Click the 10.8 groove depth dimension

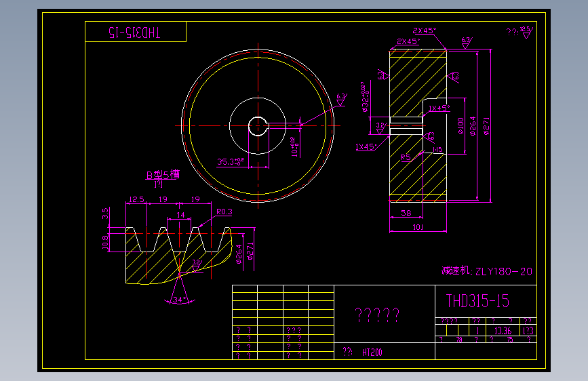(105, 242)
